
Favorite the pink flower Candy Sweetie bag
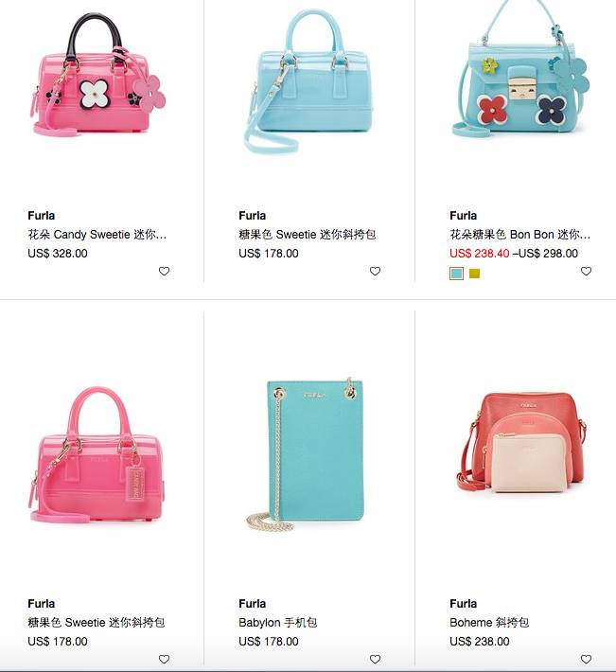[164, 272]
